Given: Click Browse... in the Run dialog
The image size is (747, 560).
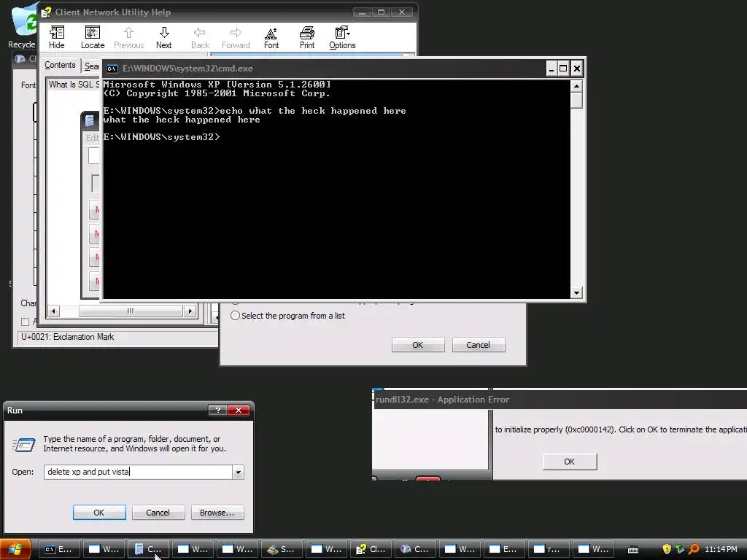Looking at the screenshot, I should pos(217,513).
